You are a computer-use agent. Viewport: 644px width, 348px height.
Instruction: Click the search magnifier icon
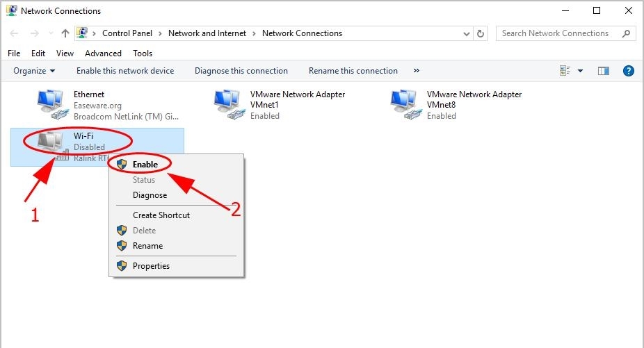coord(626,33)
